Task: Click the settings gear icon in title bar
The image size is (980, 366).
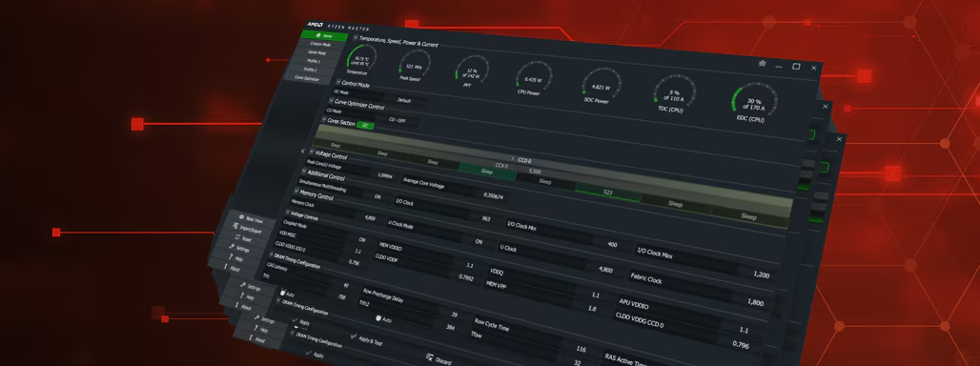Action: coord(761,63)
